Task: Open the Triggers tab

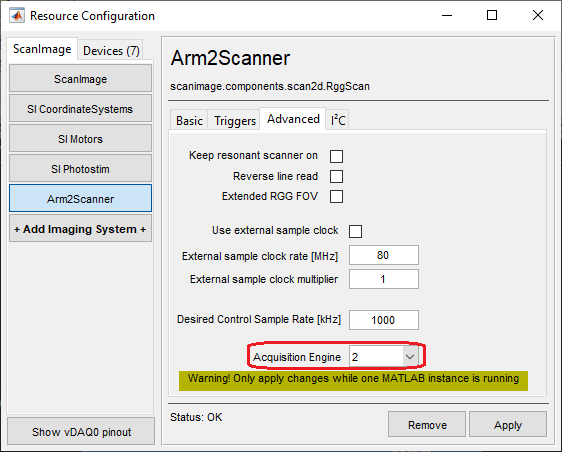Action: click(x=235, y=120)
